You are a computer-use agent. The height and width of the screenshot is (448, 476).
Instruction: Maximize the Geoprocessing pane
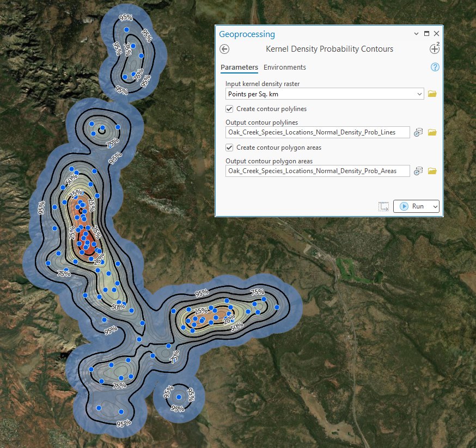(x=426, y=33)
